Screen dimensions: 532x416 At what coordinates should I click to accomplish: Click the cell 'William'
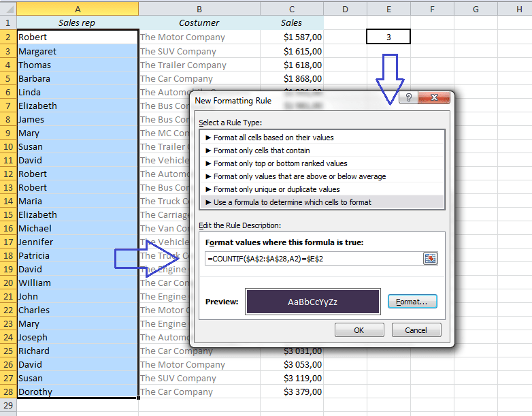[78, 283]
